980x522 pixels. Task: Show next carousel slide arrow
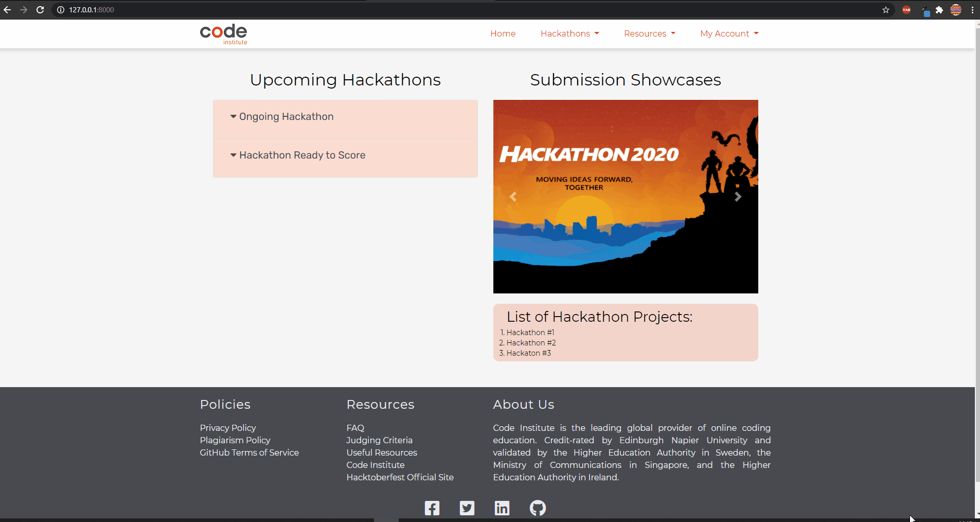pos(738,197)
